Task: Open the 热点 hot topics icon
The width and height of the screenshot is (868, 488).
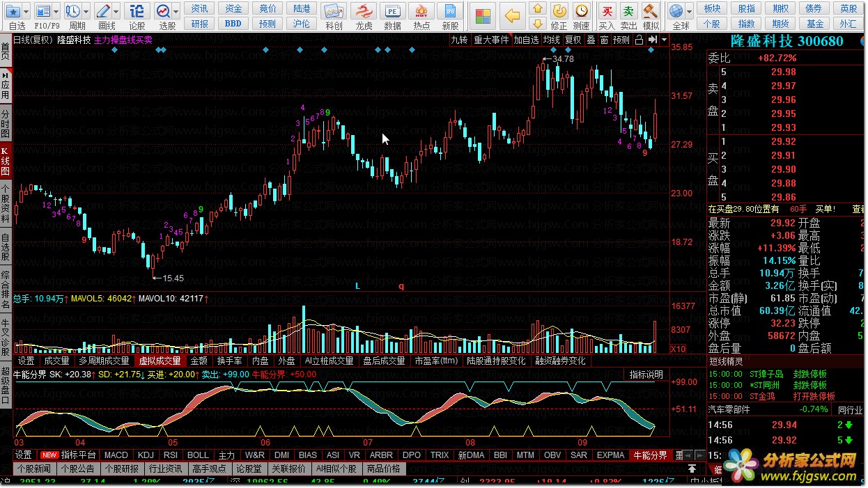Action: (421, 11)
